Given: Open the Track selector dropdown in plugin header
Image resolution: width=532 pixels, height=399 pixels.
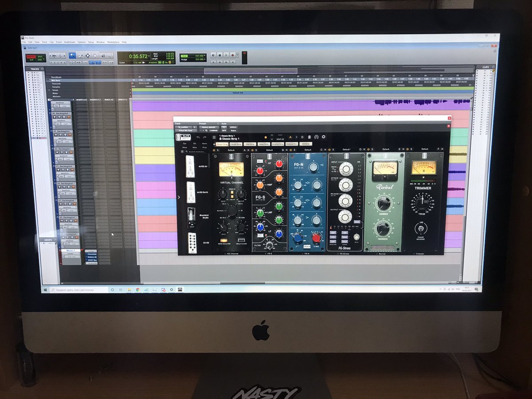Looking at the screenshot, I should coord(184,127).
